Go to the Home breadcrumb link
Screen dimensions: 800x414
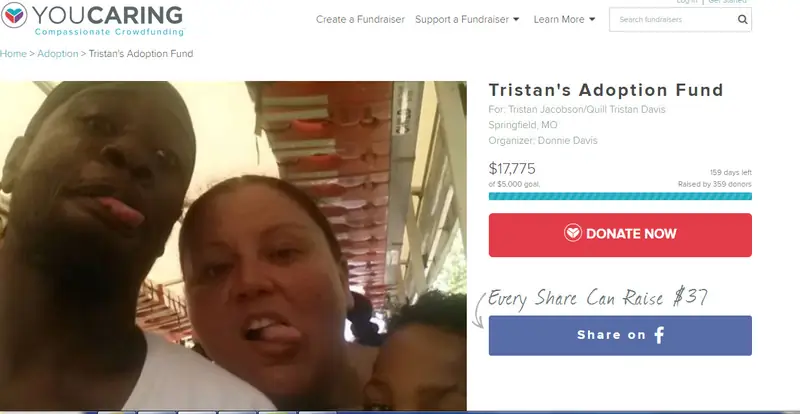[13, 54]
